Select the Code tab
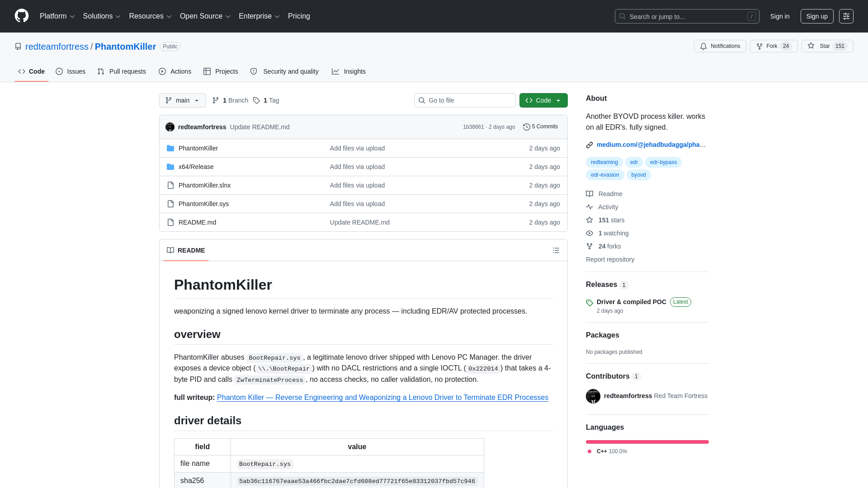Viewport: 868px width, 488px height. click(x=32, y=71)
